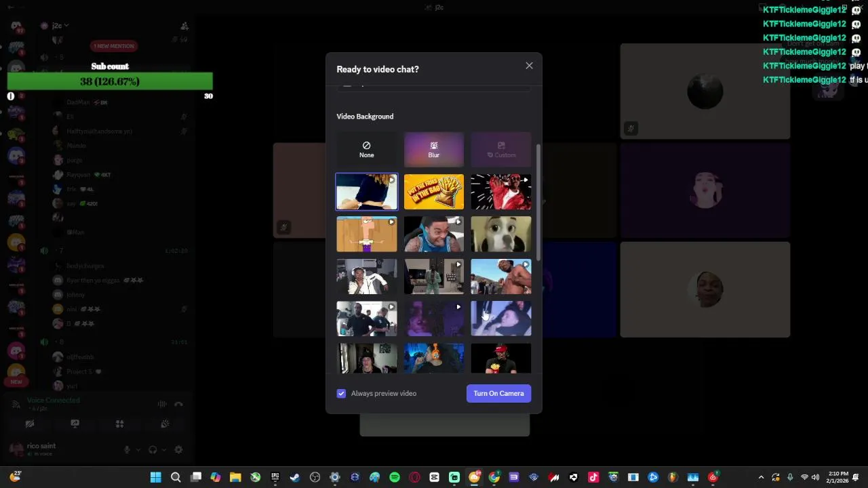Select the shirtless man outdoors background thumbnail
The image size is (868, 488).
pos(501,277)
